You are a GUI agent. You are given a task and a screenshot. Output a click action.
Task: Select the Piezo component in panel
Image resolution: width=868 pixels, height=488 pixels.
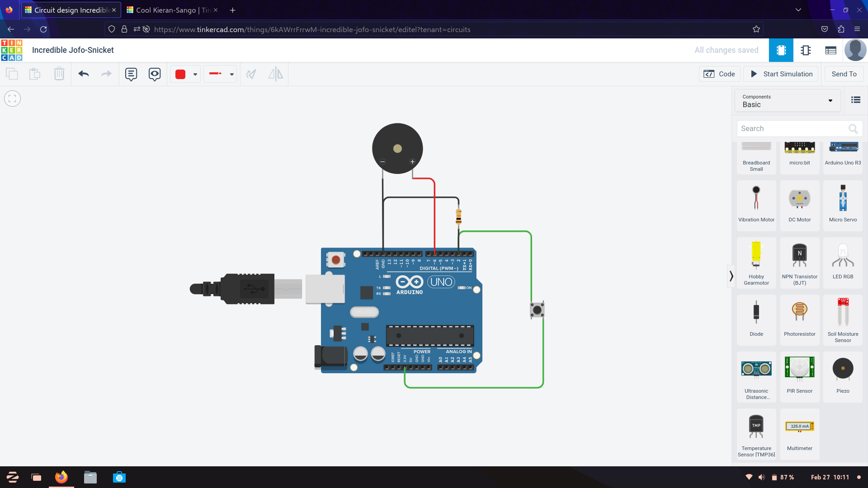pos(843,377)
